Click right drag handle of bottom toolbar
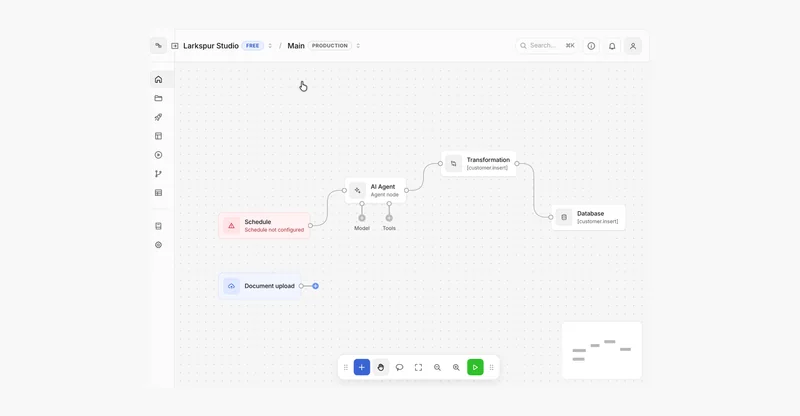 click(491, 367)
